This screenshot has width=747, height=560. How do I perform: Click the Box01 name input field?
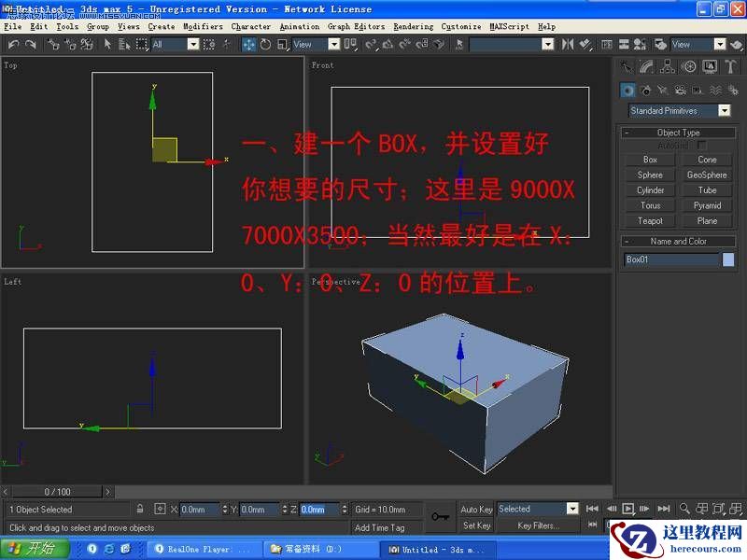[x=668, y=259]
